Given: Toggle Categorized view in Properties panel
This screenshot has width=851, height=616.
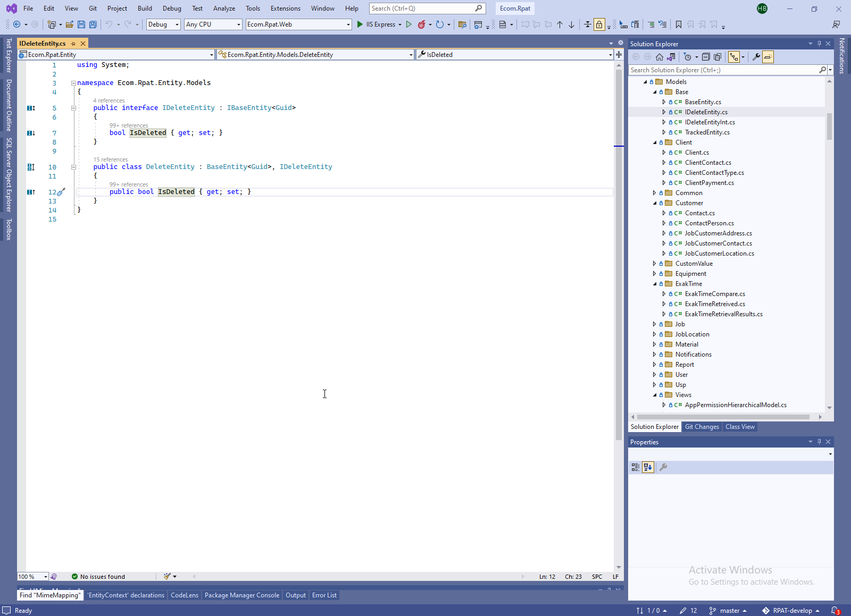Looking at the screenshot, I should [636, 467].
